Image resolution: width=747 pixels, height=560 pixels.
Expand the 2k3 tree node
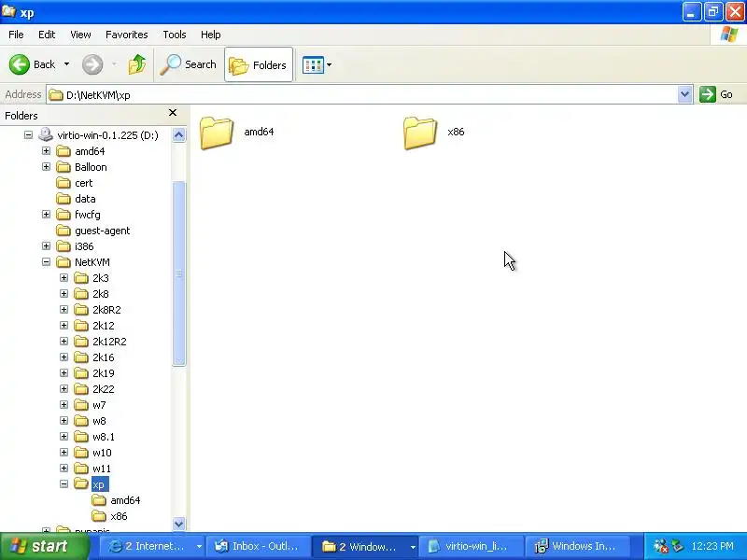click(63, 277)
